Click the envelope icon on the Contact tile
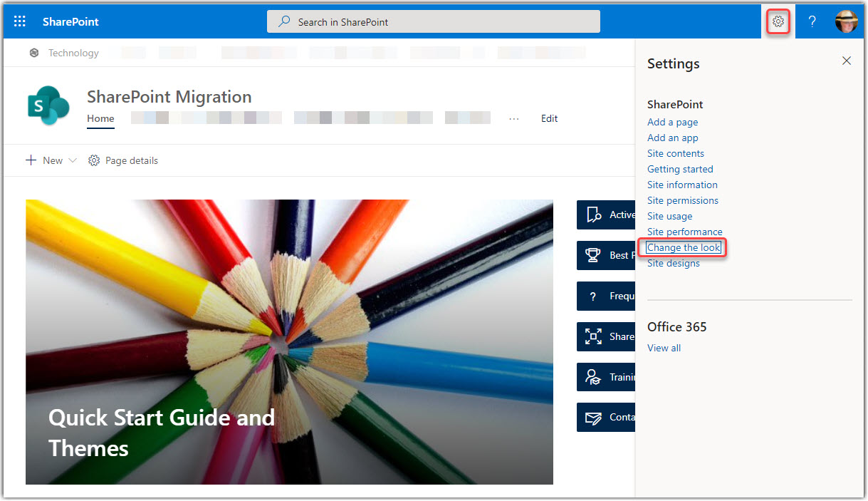 (595, 417)
